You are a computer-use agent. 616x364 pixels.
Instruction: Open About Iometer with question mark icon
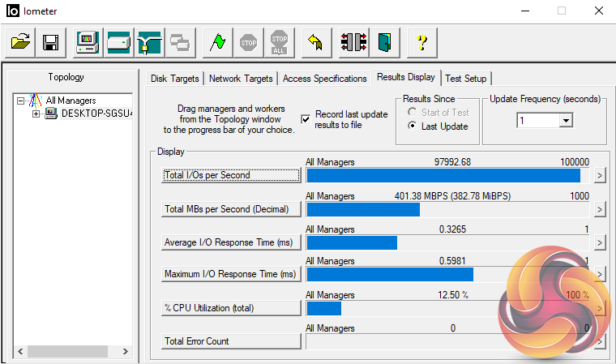pos(421,42)
